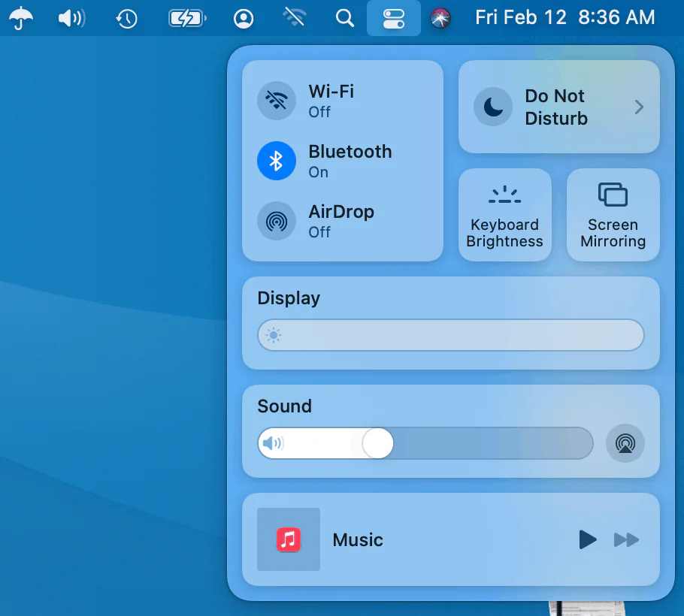Image resolution: width=684 pixels, height=616 pixels.
Task: Click the volume speaker icon in Sound slider
Action: click(273, 443)
